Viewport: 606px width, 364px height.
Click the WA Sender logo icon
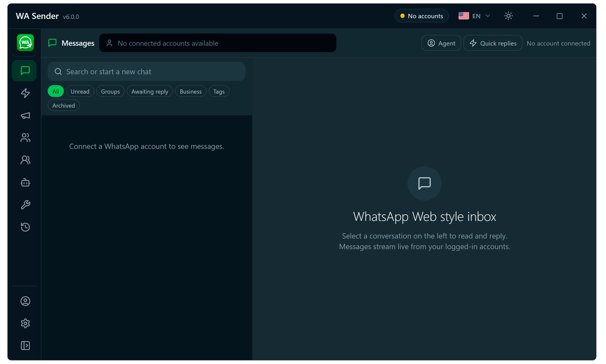coord(25,43)
